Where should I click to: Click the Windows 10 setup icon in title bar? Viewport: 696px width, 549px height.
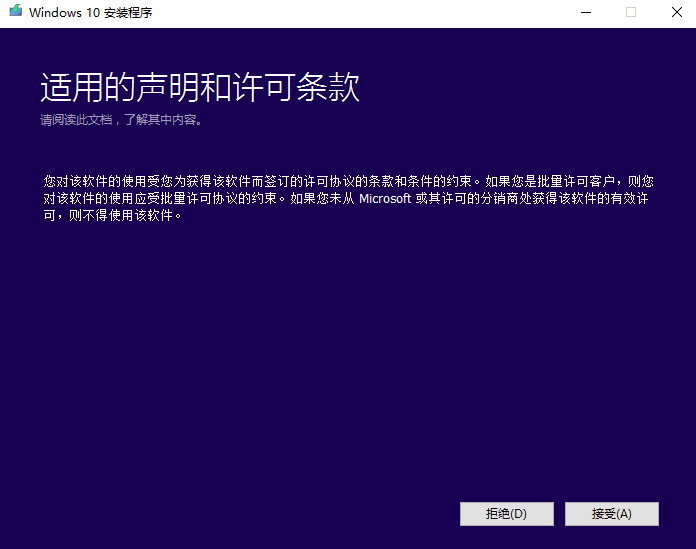(15, 13)
